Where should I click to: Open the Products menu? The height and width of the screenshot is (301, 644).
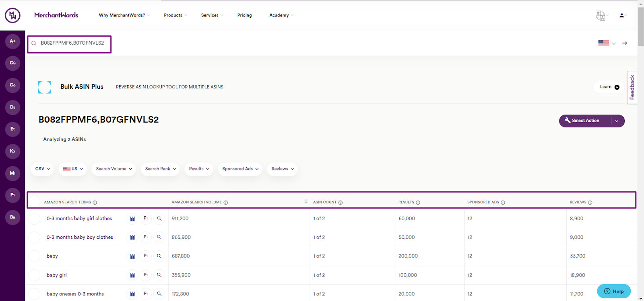175,15
